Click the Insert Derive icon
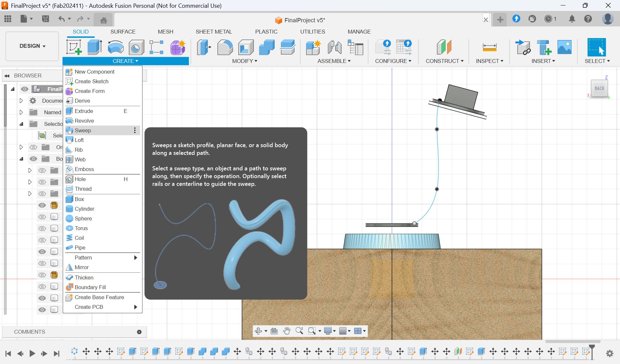The image size is (620, 364). pos(523,47)
